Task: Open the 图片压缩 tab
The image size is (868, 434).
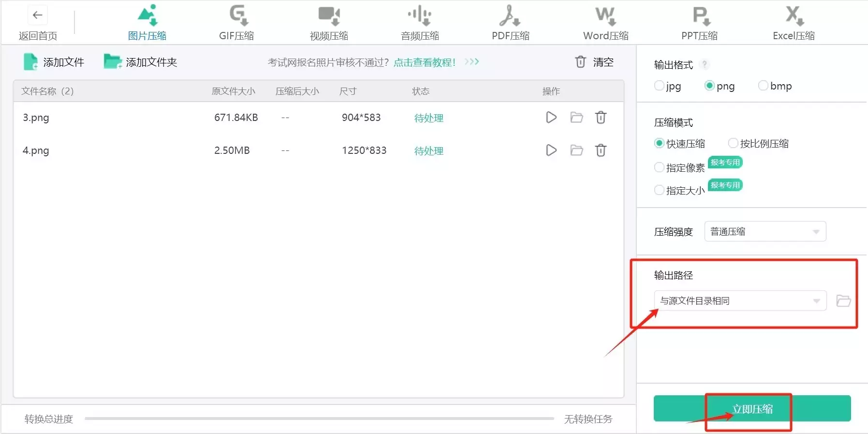Action: tap(147, 23)
